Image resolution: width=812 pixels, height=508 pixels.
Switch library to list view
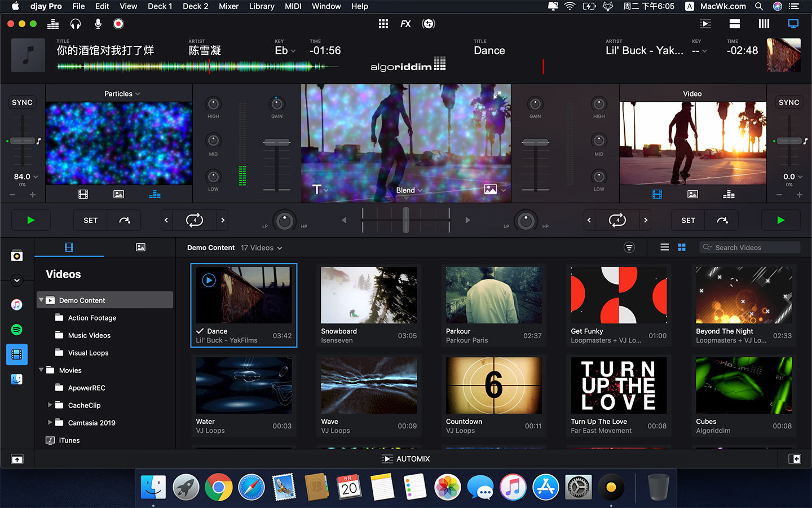tap(665, 247)
